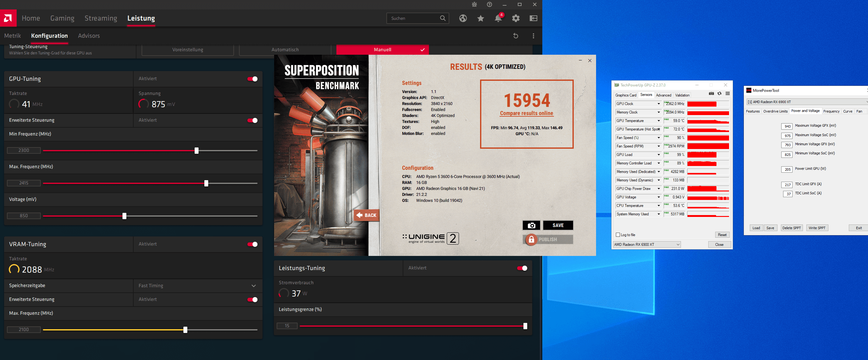
Task: Toggle the sidebar panel layout icon
Action: click(534, 18)
